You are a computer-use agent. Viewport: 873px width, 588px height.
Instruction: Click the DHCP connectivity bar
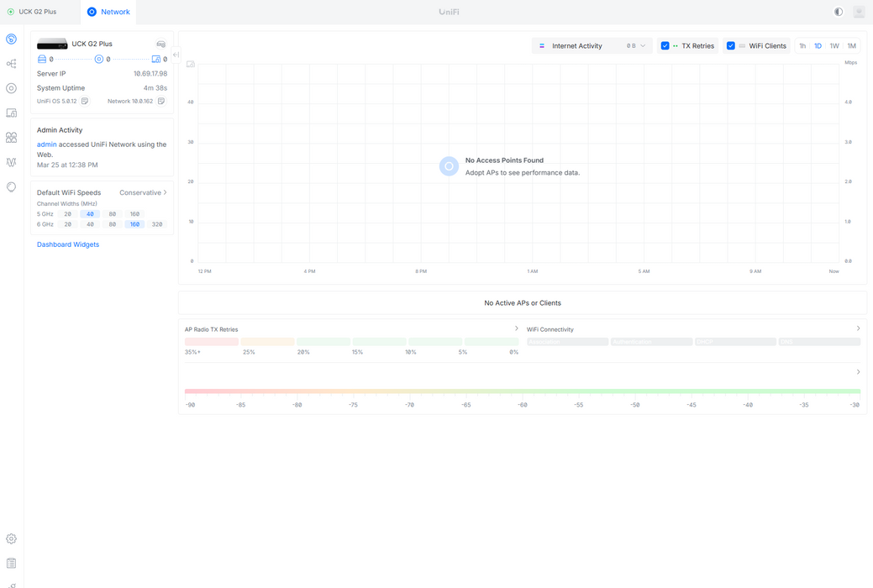[x=735, y=341]
